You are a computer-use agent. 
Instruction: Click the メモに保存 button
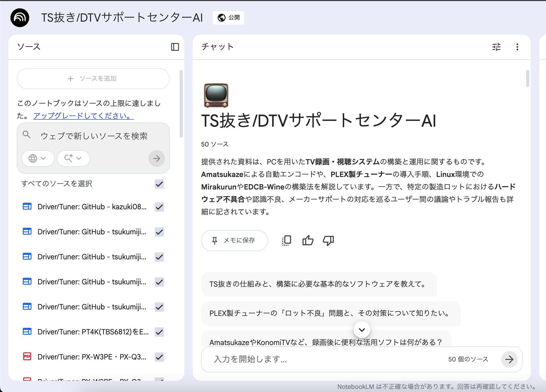point(234,240)
